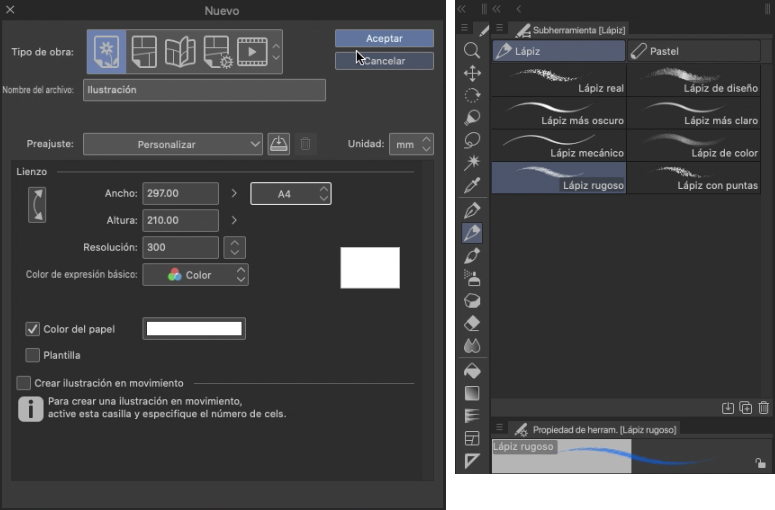Select the Fill bucket tool
Image resolution: width=775 pixels, height=510 pixels.
pos(472,370)
